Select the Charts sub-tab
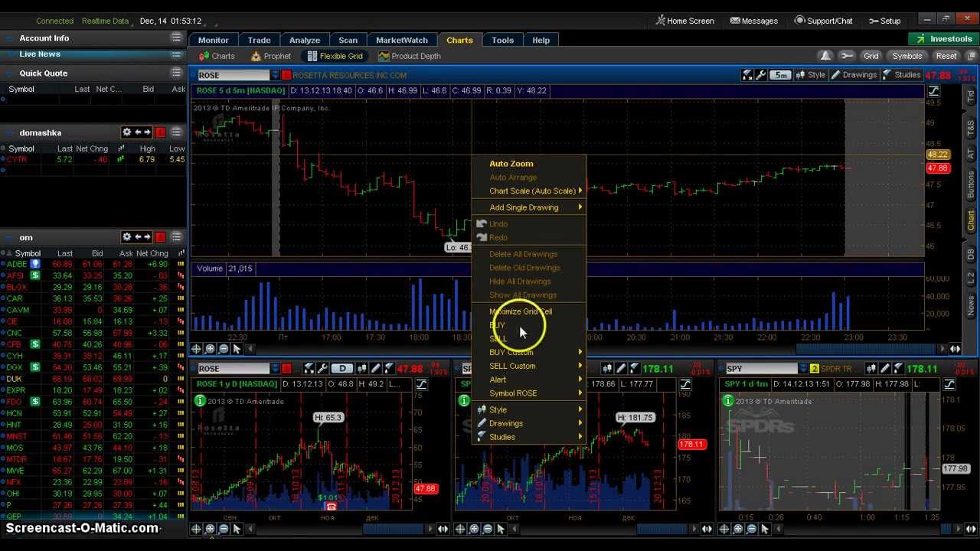The width and height of the screenshot is (980, 551). tap(217, 56)
